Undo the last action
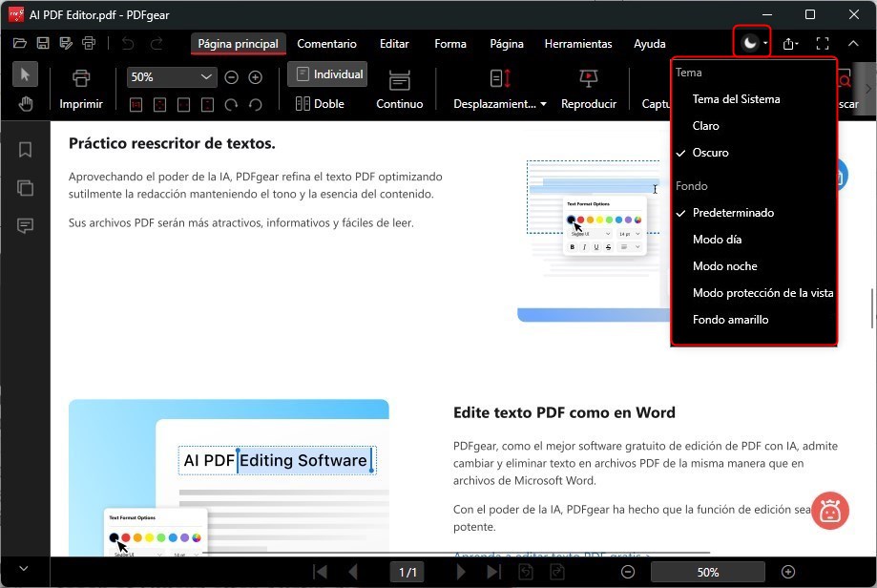This screenshot has width=877, height=588. (128, 43)
